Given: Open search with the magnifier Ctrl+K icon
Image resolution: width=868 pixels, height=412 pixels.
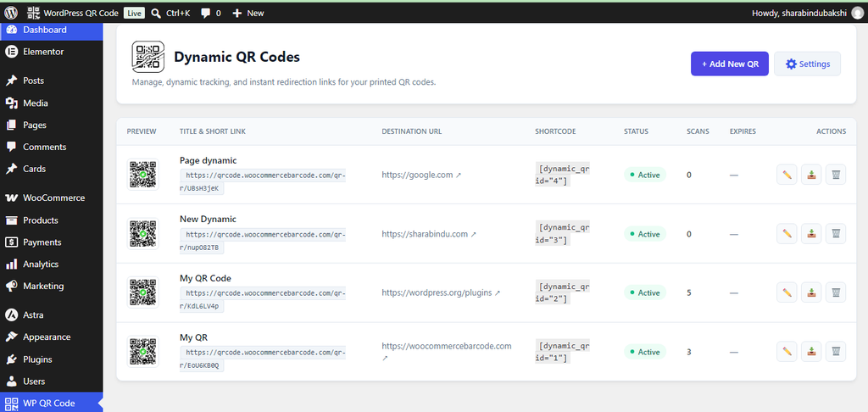Looking at the screenshot, I should pyautogui.click(x=156, y=13).
